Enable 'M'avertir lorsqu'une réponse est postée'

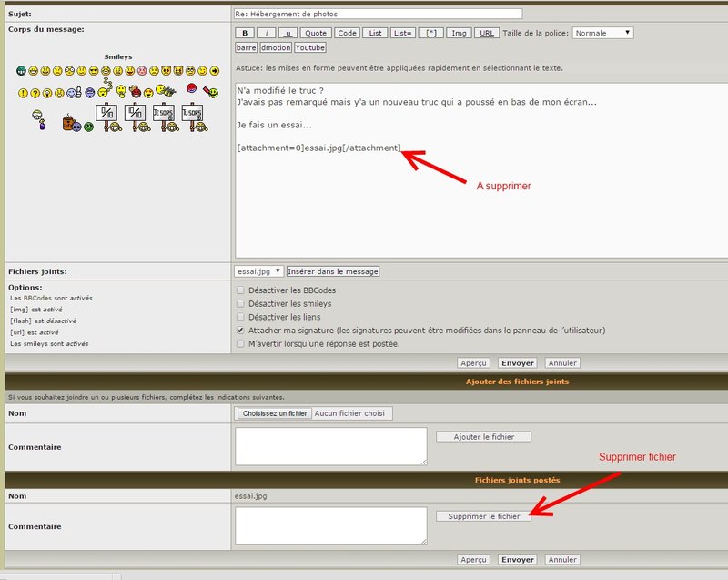pos(240,344)
